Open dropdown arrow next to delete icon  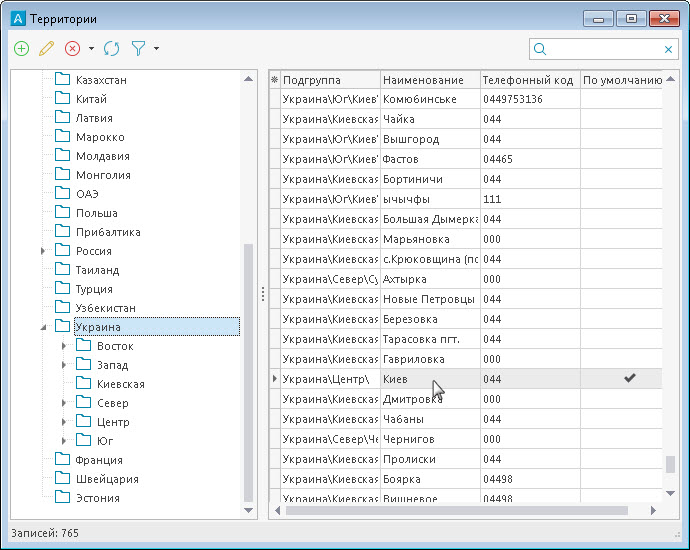91,48
